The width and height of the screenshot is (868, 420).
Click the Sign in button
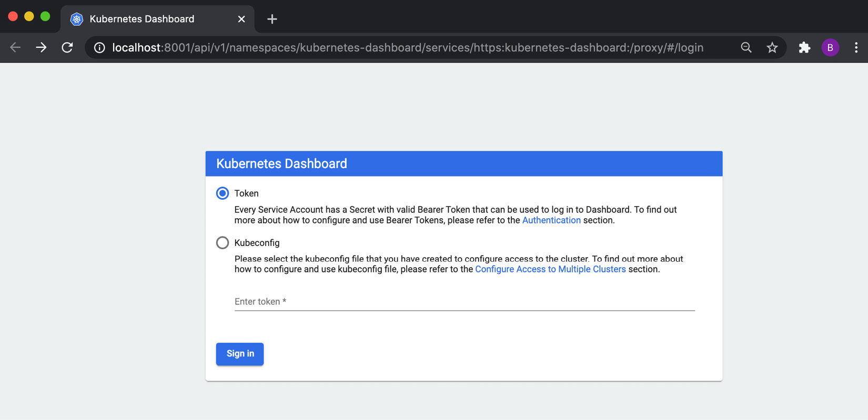tap(240, 354)
